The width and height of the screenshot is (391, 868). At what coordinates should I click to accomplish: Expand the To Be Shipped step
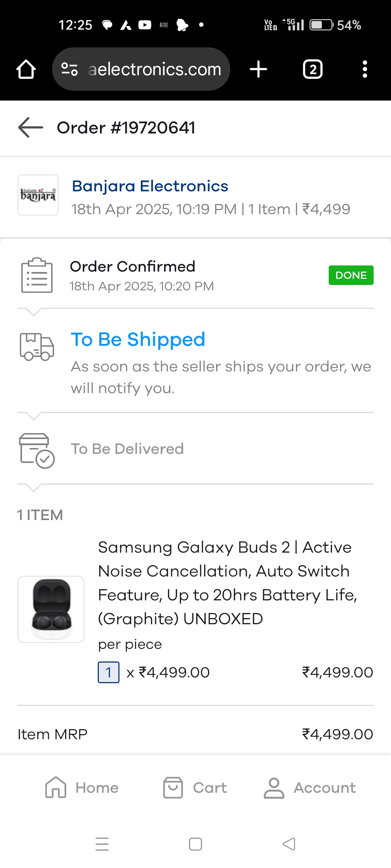click(138, 340)
